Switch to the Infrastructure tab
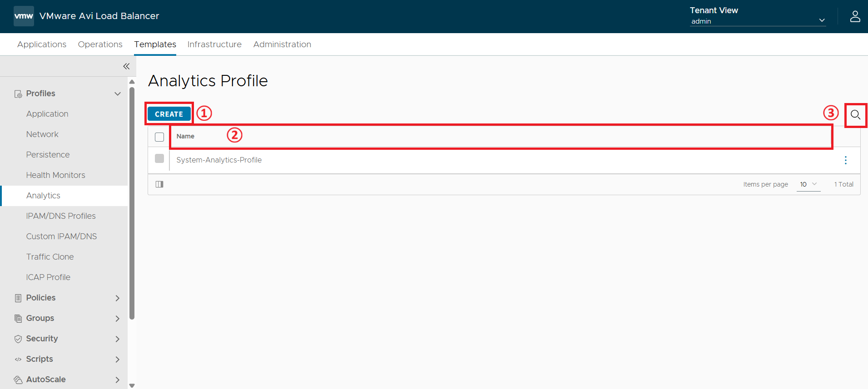 tap(214, 44)
